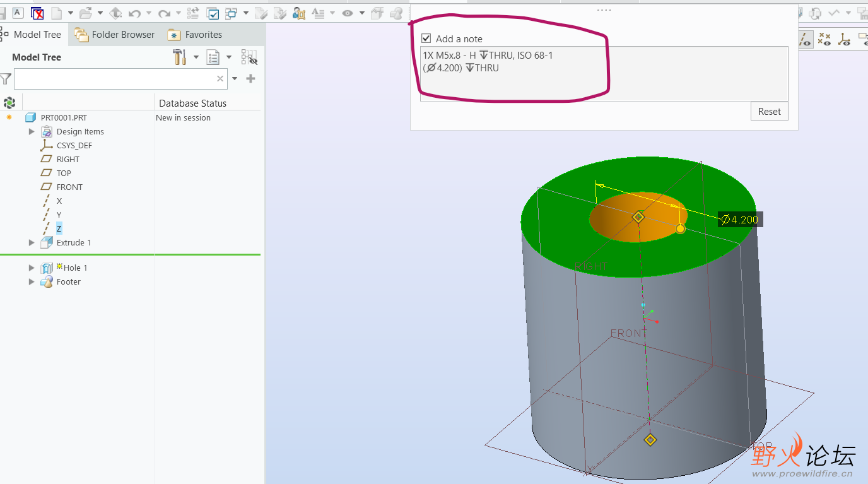Expand the Hole 1 feature
The height and width of the screenshot is (484, 868).
pyautogui.click(x=32, y=268)
